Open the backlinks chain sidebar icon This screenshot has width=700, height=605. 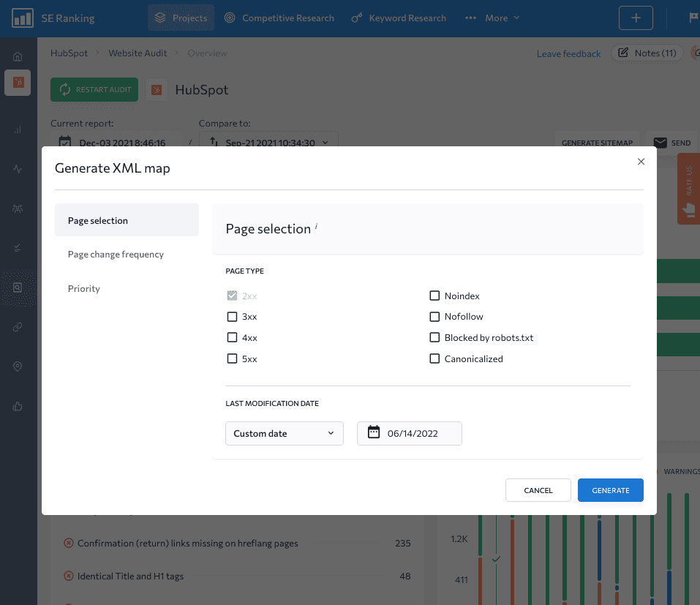coord(18,327)
